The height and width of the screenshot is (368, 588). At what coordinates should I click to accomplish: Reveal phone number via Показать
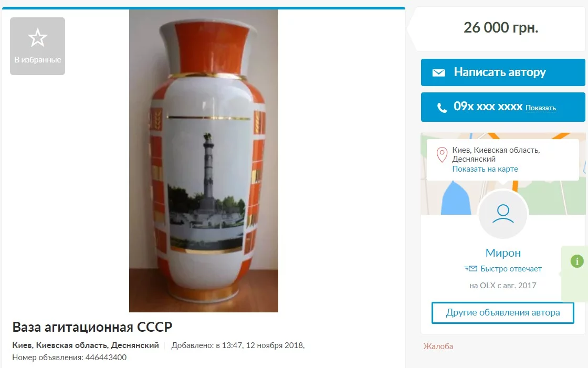(540, 108)
